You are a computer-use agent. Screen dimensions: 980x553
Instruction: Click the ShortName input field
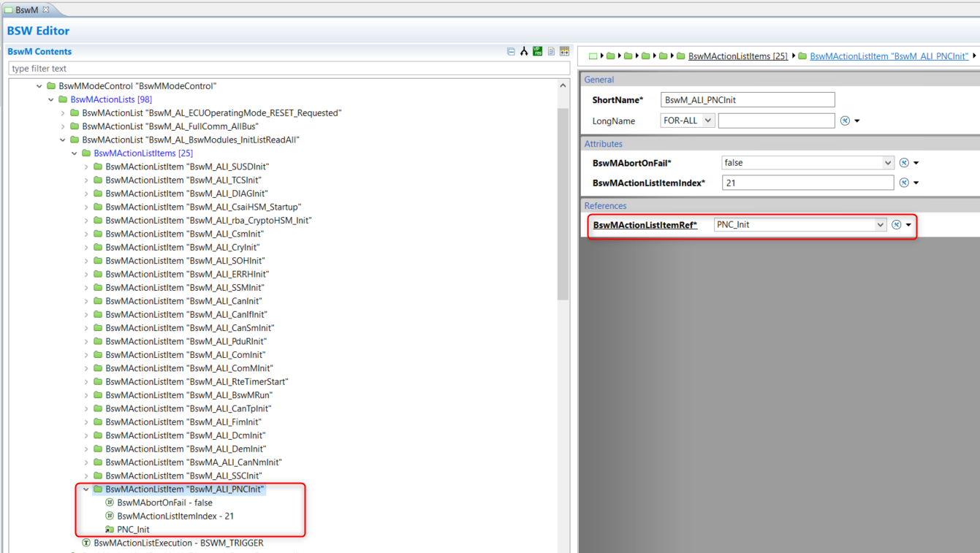click(x=748, y=99)
